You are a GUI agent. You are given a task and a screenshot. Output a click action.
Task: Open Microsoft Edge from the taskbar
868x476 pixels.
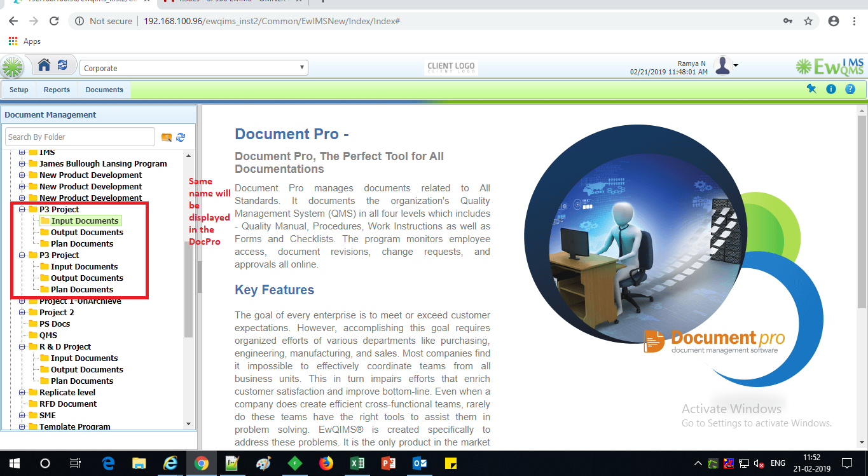(x=108, y=463)
